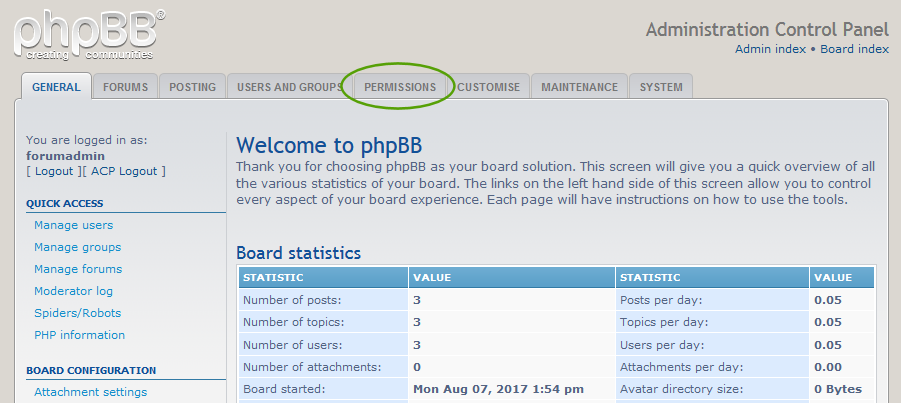Open Users and Groups tab

[289, 87]
